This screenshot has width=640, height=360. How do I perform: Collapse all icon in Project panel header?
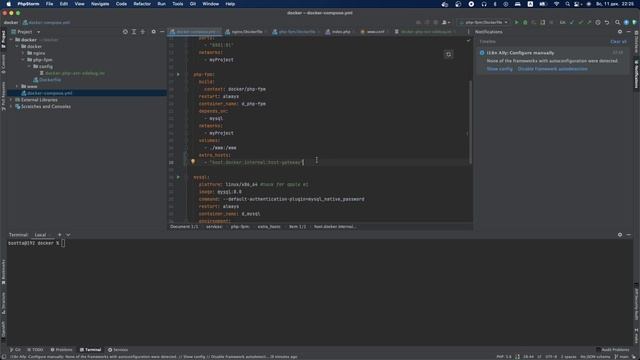pos(142,32)
